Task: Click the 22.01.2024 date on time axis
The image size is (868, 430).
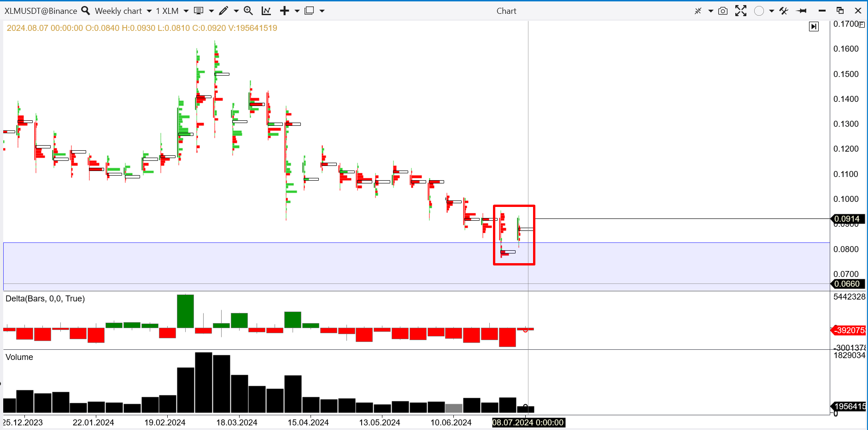Action: pos(94,423)
